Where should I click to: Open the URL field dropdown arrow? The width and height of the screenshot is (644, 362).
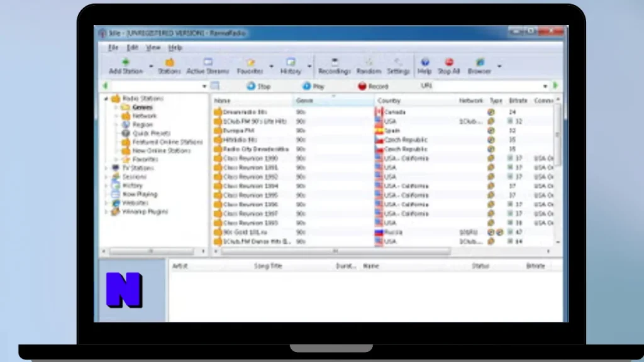545,86
